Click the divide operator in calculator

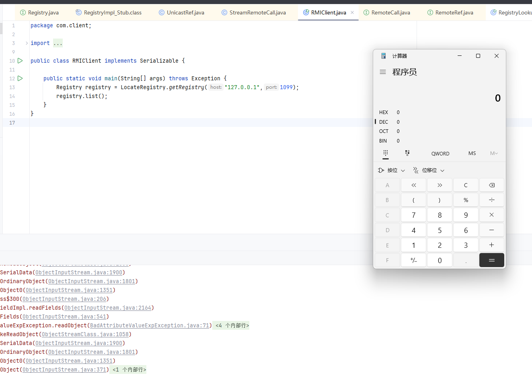pyautogui.click(x=491, y=200)
